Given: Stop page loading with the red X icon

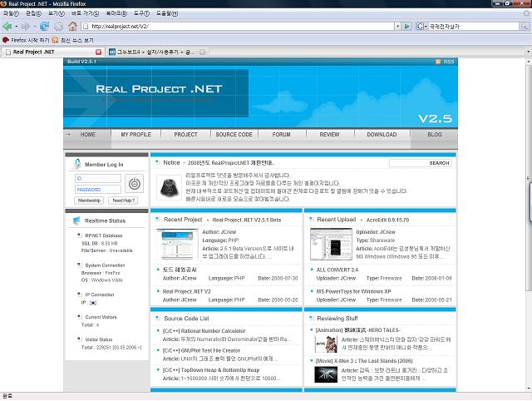Looking at the screenshot, I should (x=58, y=26).
